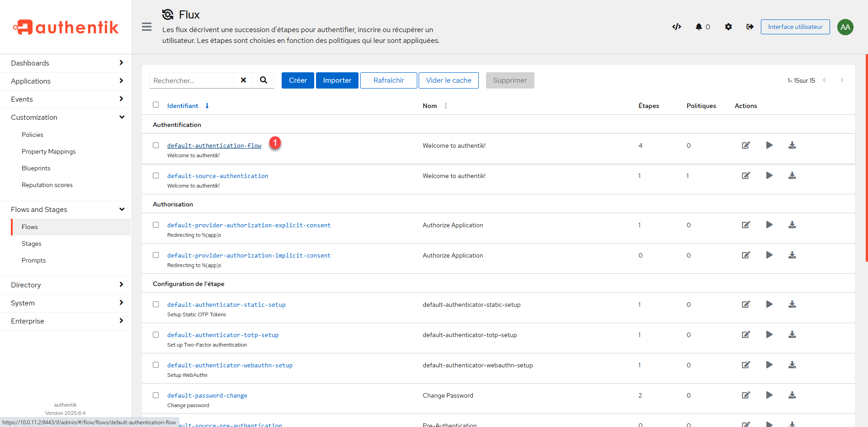Select the default-authenticator-totp-setup checkbox
The height and width of the screenshot is (427, 868).
[156, 334]
